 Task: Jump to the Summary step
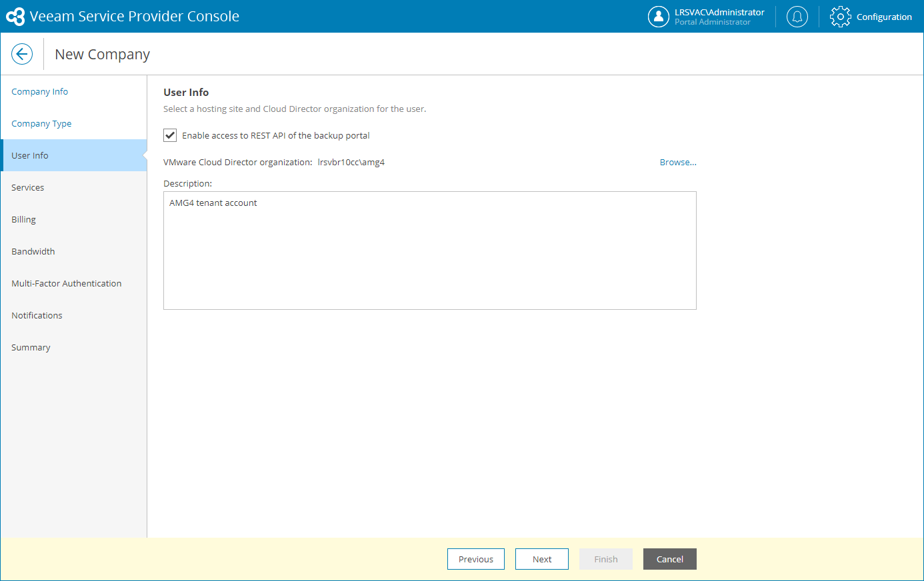pyautogui.click(x=31, y=347)
